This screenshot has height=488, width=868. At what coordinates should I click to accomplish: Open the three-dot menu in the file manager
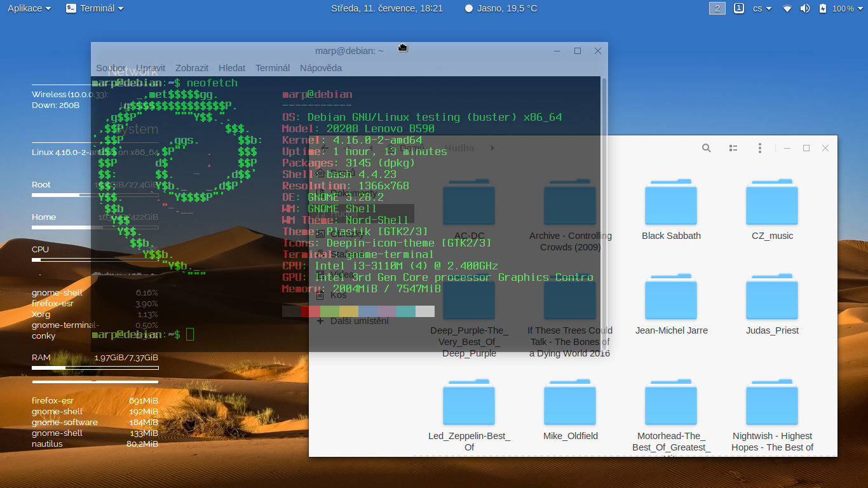tap(760, 148)
